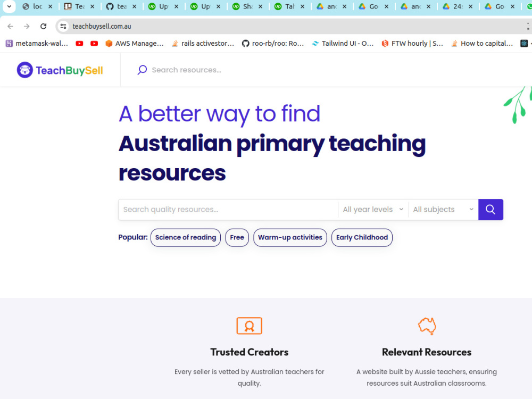This screenshot has width=532, height=399.
Task: Open the React icon bookmark
Action: tap(524, 44)
